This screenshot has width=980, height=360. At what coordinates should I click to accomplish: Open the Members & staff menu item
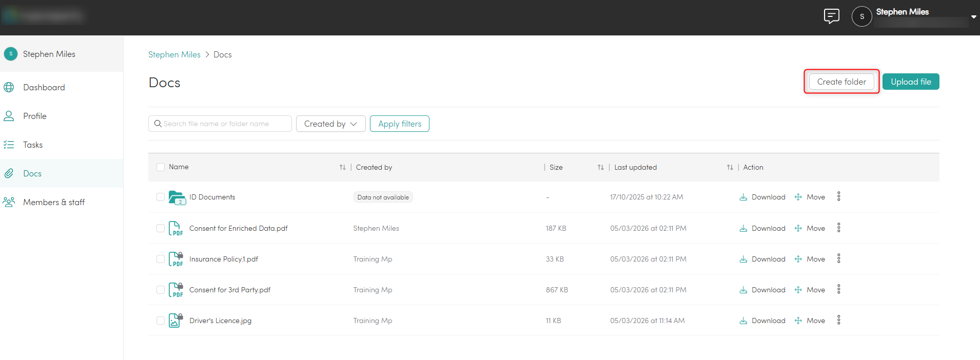coord(62,202)
